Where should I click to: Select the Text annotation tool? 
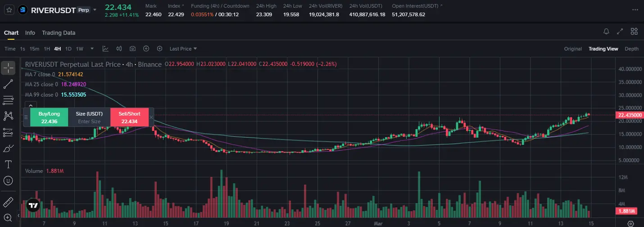click(8, 164)
